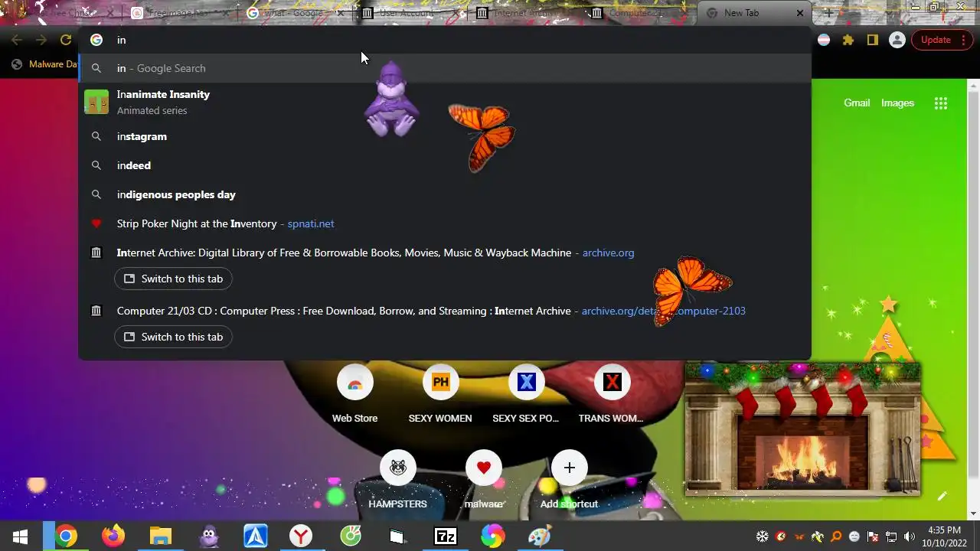Launch Google Chrome from the taskbar
Viewport: 980px width, 551px height.
[66, 536]
